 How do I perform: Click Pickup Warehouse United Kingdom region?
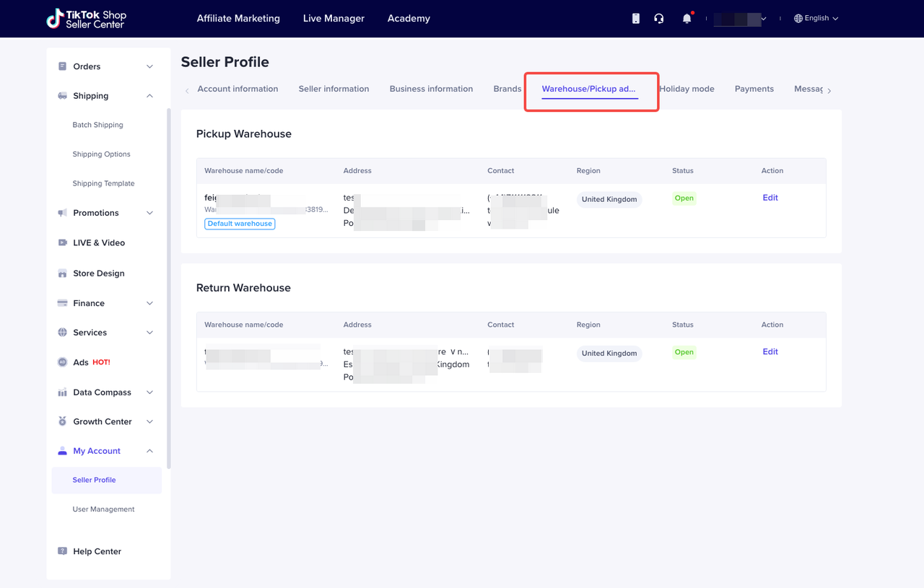tap(609, 199)
